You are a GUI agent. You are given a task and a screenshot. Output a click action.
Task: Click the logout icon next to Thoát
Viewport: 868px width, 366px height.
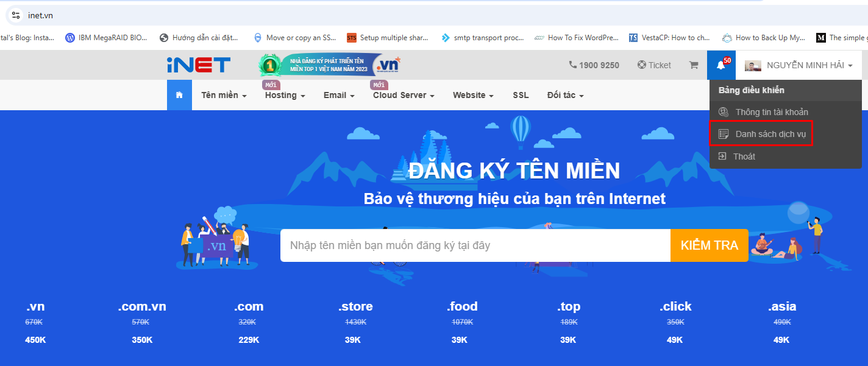[723, 156]
